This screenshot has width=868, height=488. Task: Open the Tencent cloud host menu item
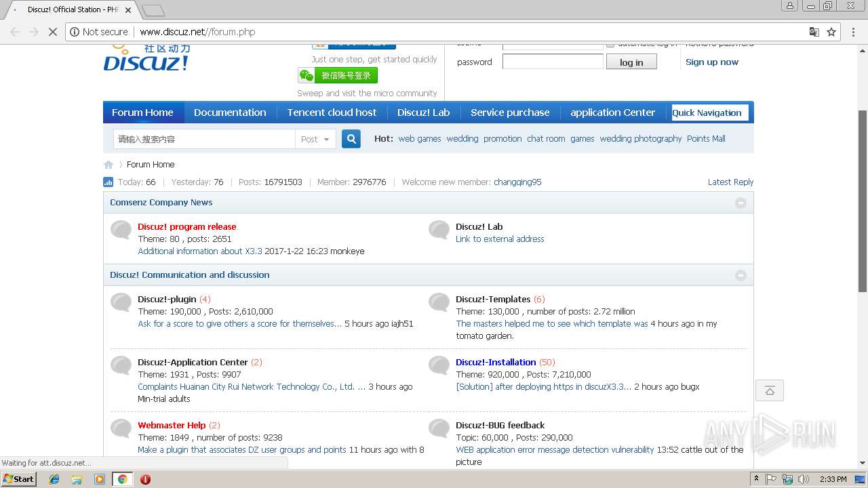(332, 113)
